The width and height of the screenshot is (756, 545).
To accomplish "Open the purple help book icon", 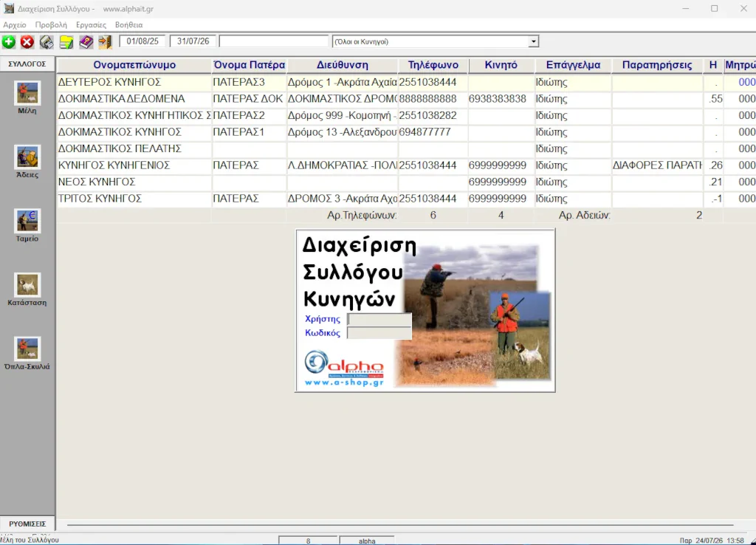I will pos(86,42).
